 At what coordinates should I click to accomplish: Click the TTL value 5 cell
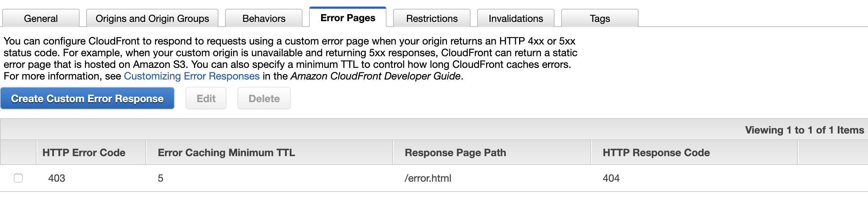pos(161,178)
